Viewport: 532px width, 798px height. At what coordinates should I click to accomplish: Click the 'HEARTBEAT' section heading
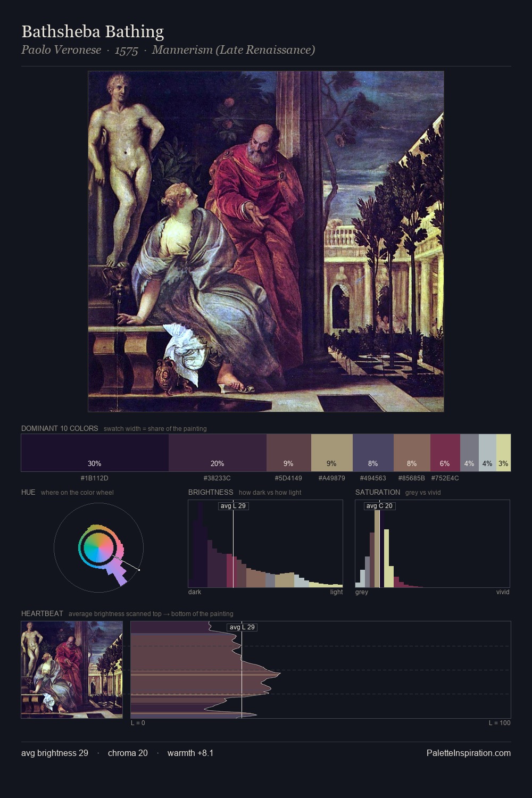(x=42, y=613)
